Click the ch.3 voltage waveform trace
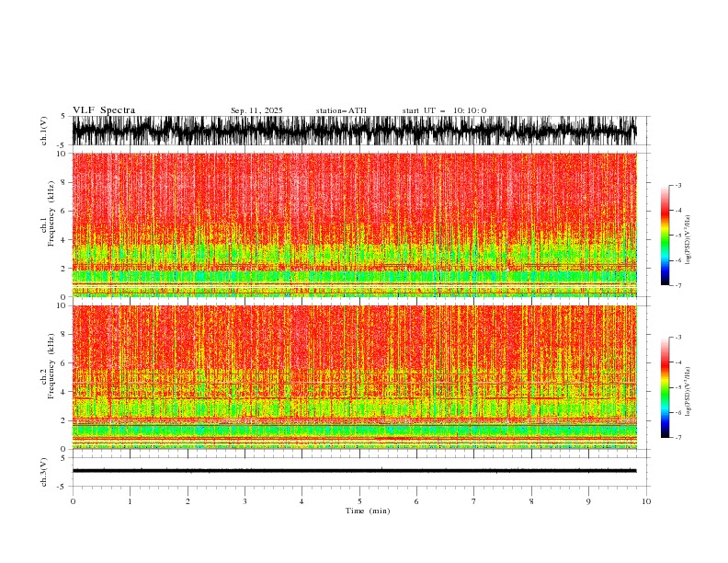Viewport: 728px width, 563px height. [354, 471]
